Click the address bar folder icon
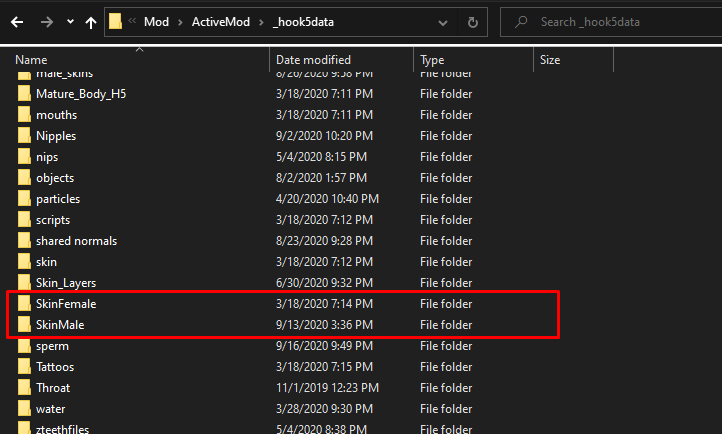The width and height of the screenshot is (722, 434). [116, 21]
